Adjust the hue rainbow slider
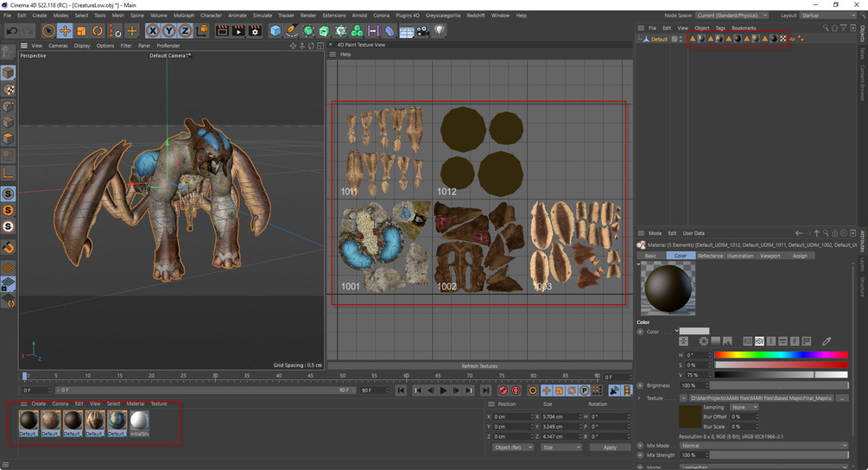 pos(781,354)
